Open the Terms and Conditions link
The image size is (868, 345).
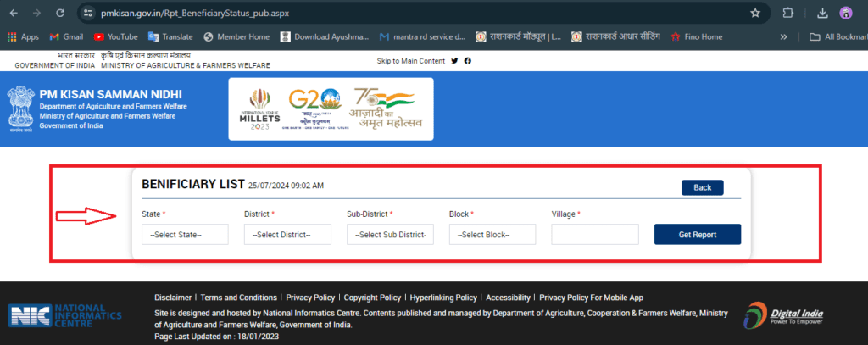238,298
